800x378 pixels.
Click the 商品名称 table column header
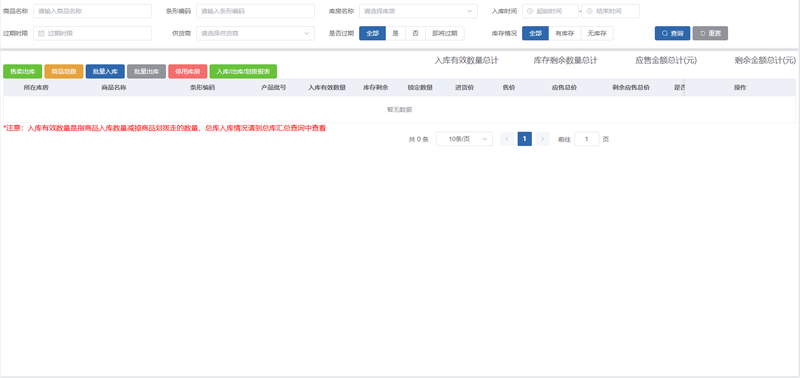pyautogui.click(x=114, y=88)
